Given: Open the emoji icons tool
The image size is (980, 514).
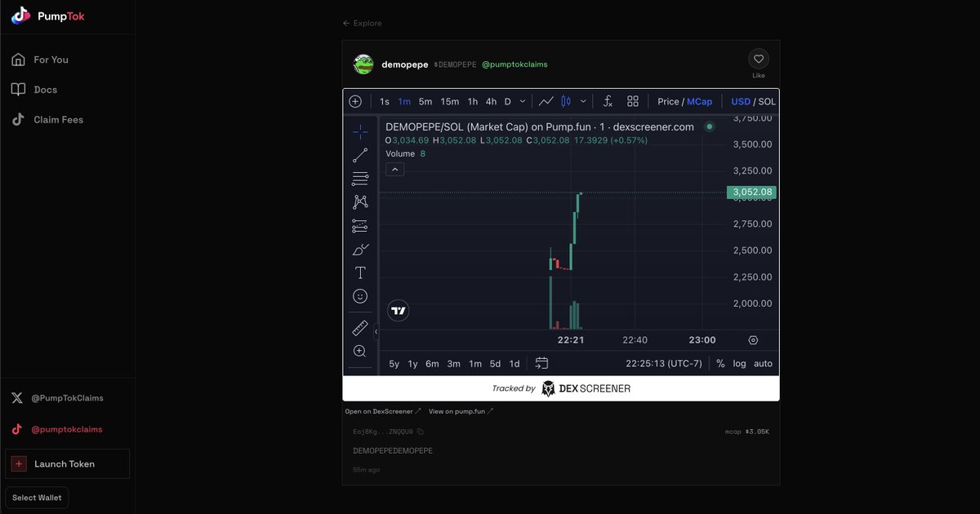Looking at the screenshot, I should (x=360, y=296).
